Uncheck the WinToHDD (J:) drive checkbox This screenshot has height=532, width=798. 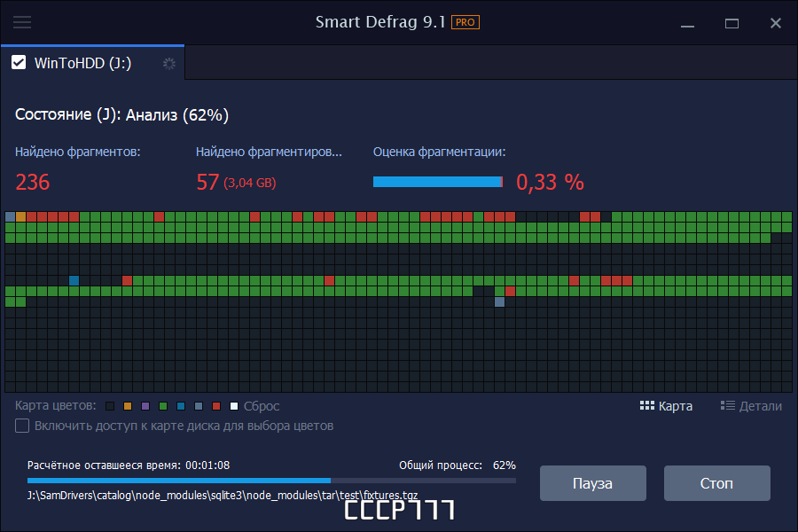click(x=19, y=63)
